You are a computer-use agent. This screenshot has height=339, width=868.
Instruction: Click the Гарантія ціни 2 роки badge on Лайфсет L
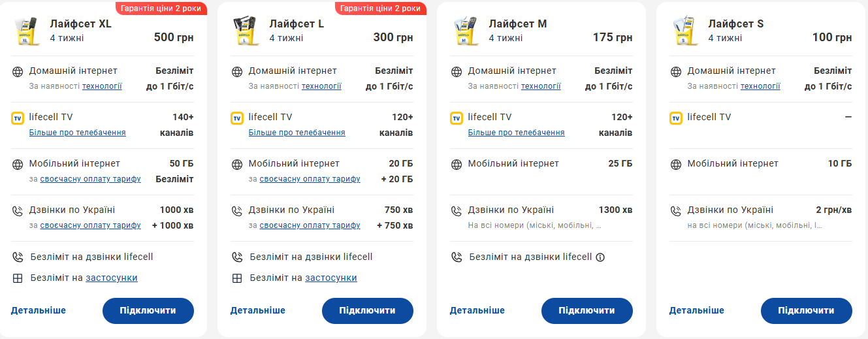pos(380,8)
